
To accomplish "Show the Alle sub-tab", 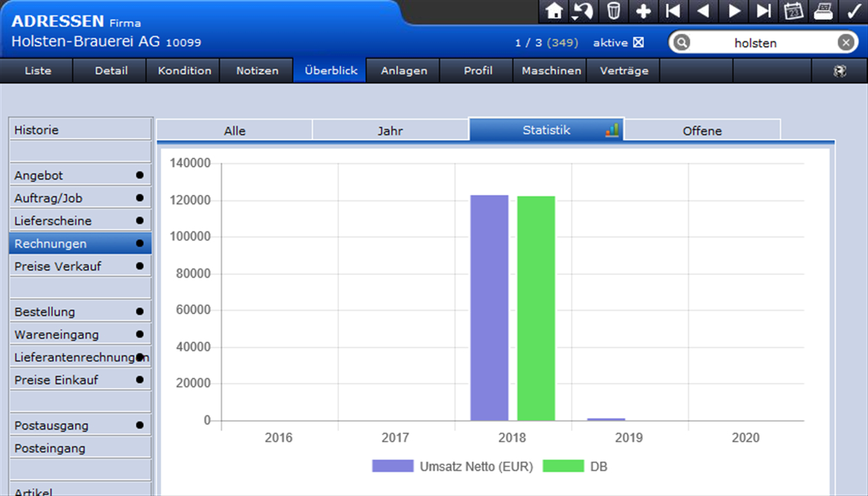I will tap(234, 130).
